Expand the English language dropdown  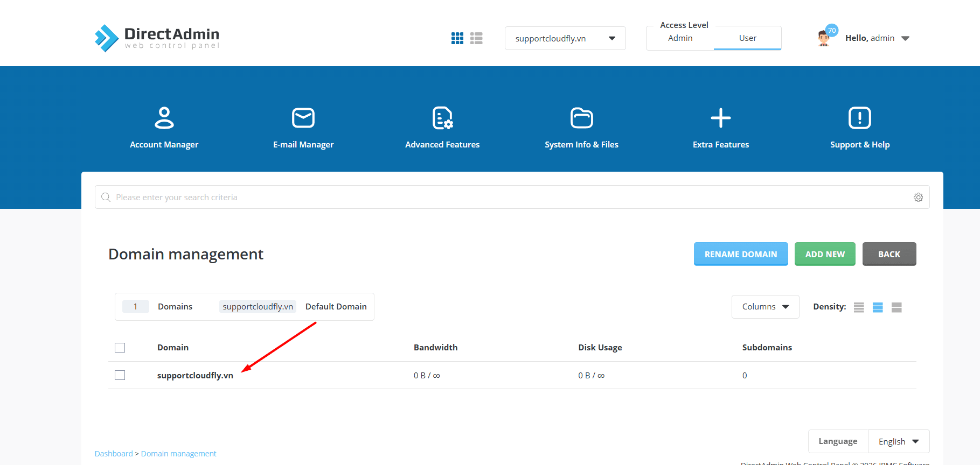(x=898, y=441)
